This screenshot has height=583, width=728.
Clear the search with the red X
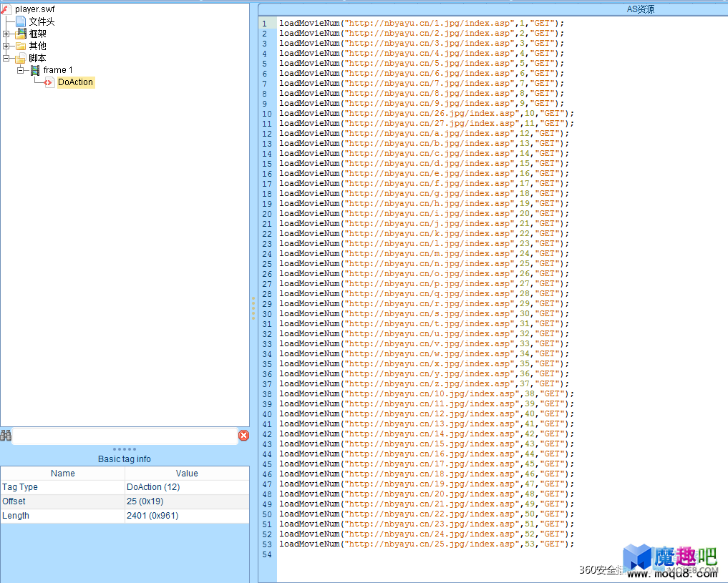(x=244, y=435)
